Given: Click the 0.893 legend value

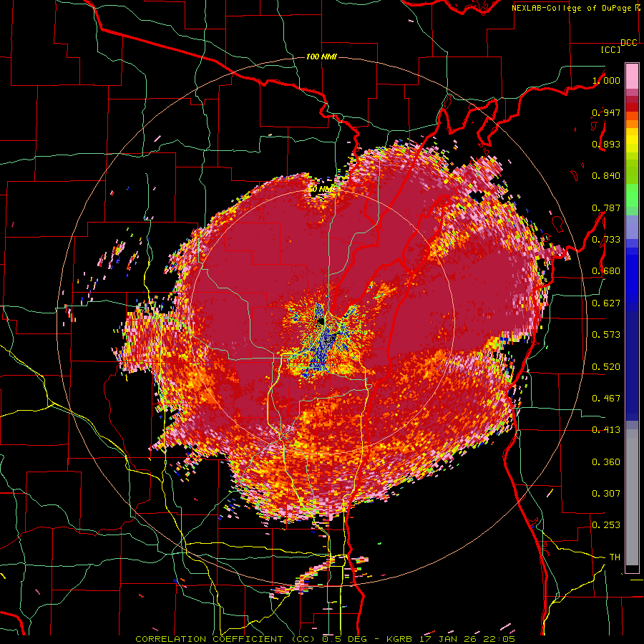Looking at the screenshot, I should [606, 144].
